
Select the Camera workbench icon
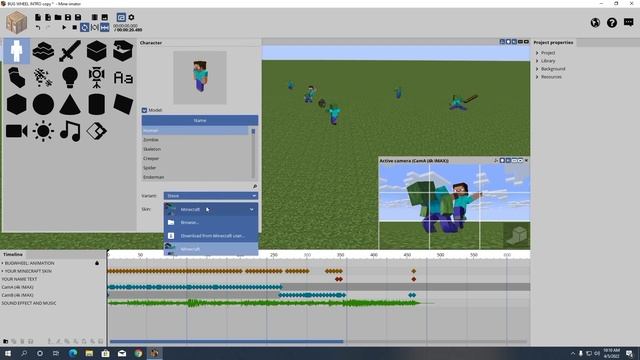[x=16, y=131]
